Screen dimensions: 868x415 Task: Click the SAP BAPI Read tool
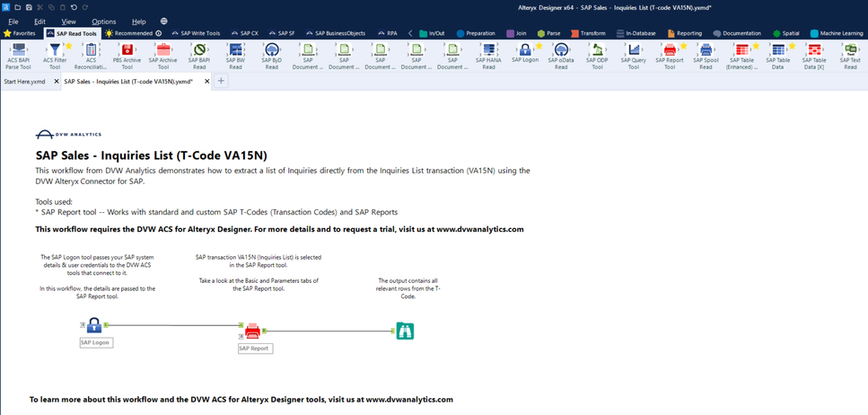(199, 56)
